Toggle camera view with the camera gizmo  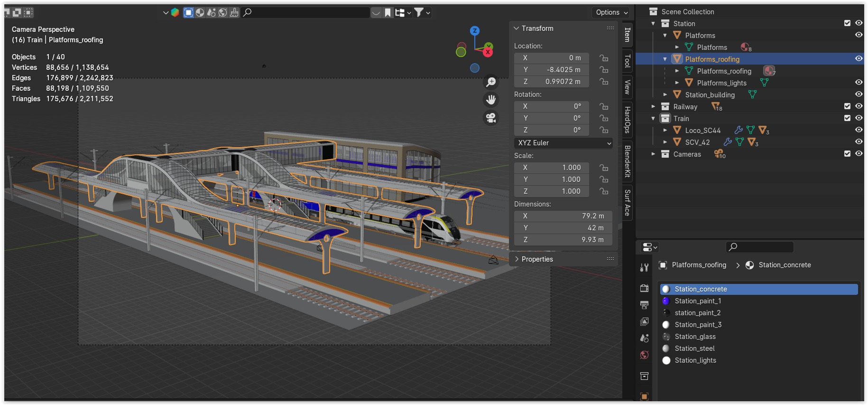pos(491,117)
